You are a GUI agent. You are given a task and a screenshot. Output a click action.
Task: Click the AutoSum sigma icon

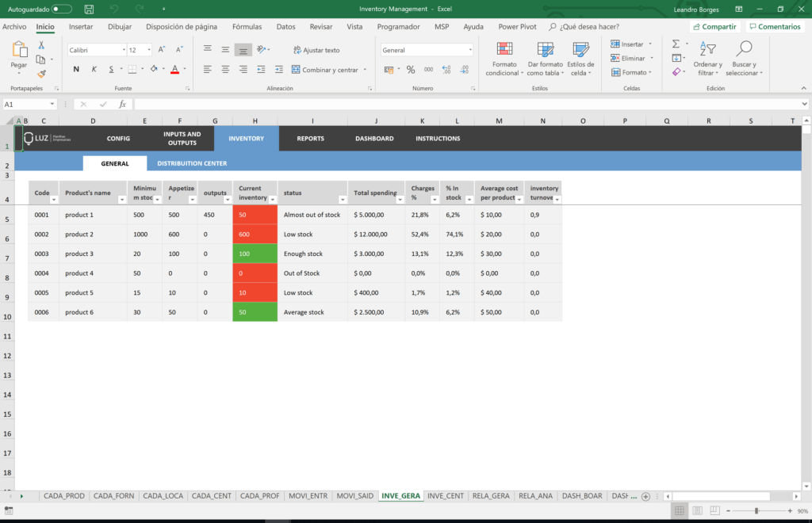pyautogui.click(x=676, y=44)
